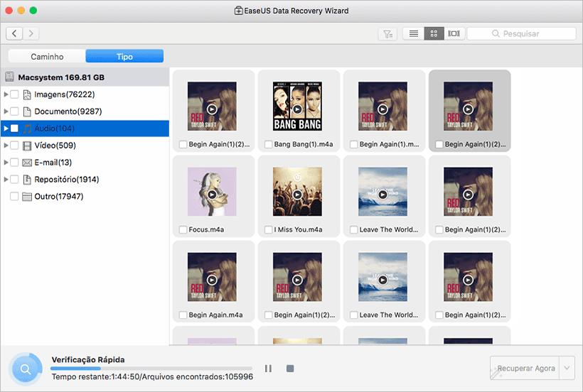Switch to list view
Screen dimensions: 583x392
click(x=414, y=34)
